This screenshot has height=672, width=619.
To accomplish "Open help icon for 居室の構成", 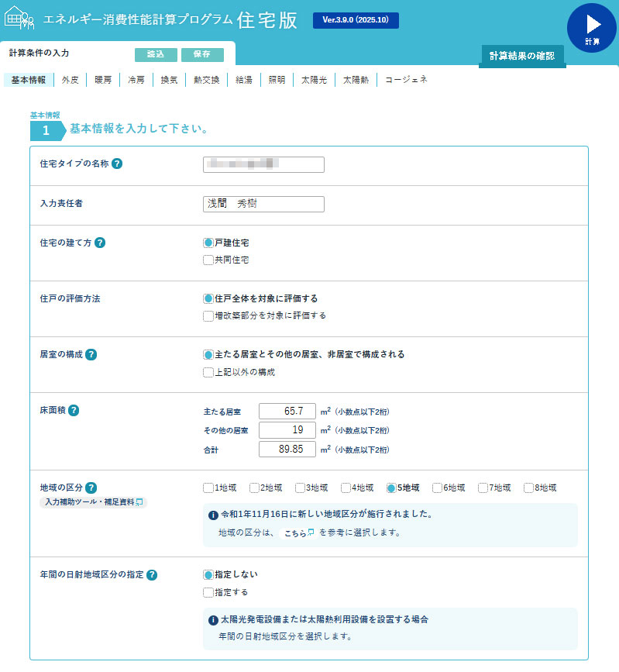I will point(91,354).
